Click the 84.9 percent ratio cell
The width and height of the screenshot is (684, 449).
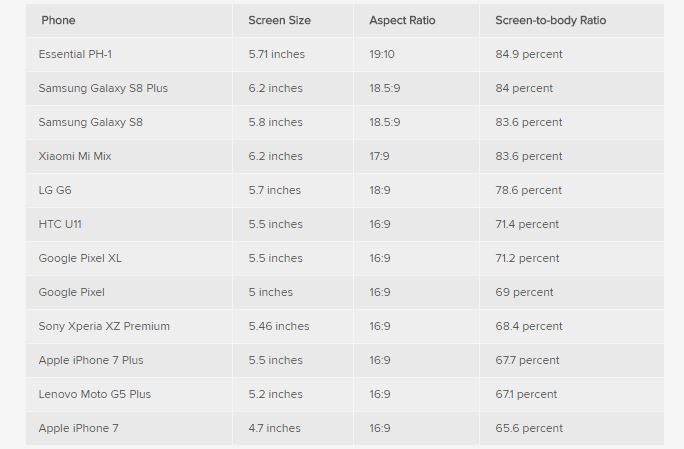529,54
